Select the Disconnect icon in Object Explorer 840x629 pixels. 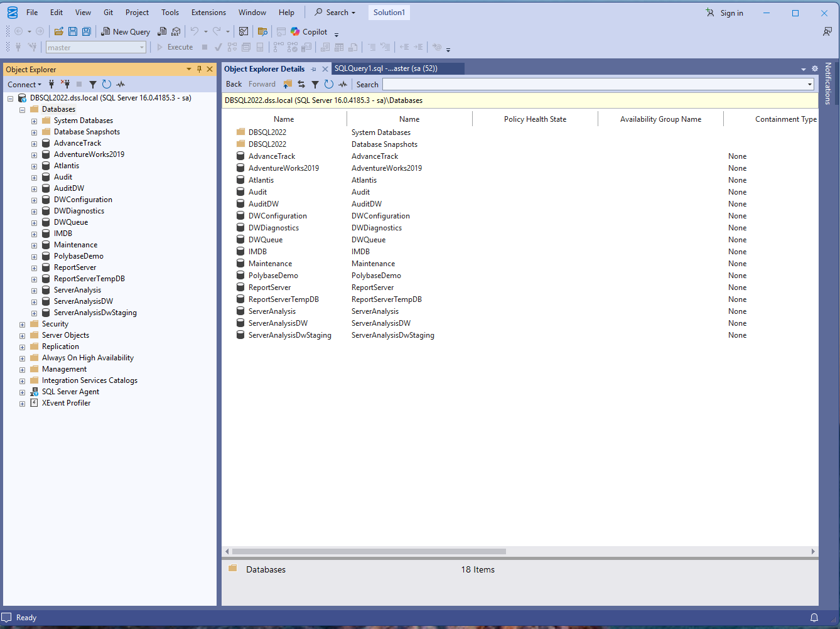65,83
